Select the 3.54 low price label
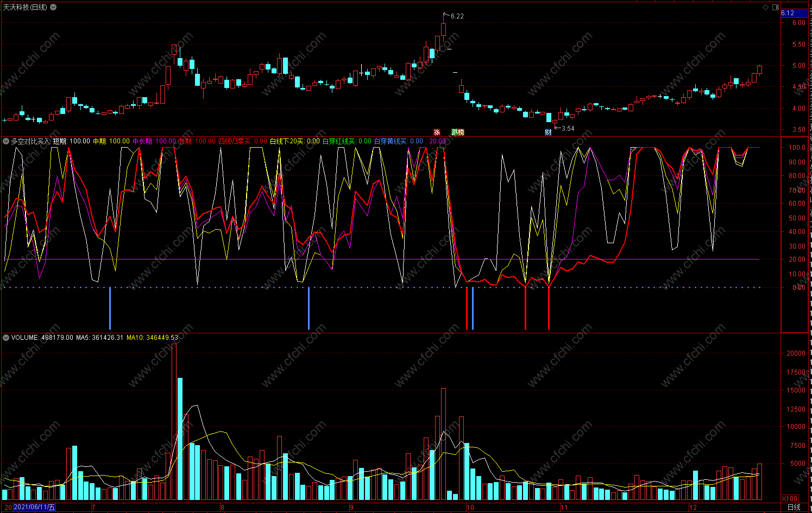This screenshot has height=513, width=812. [568, 129]
